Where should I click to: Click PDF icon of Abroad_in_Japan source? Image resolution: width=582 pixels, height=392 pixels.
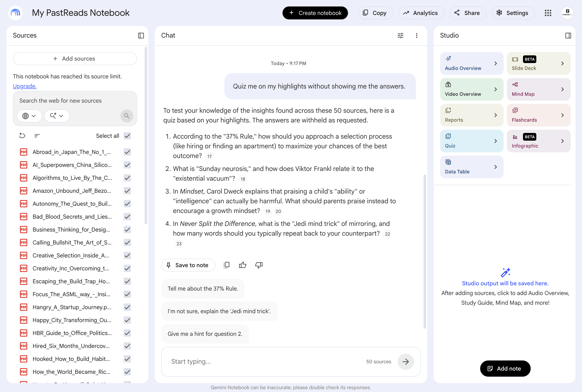23,152
